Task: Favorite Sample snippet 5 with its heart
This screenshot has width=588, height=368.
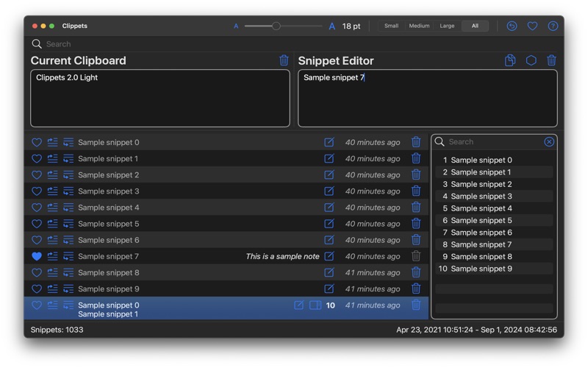Action: click(36, 224)
